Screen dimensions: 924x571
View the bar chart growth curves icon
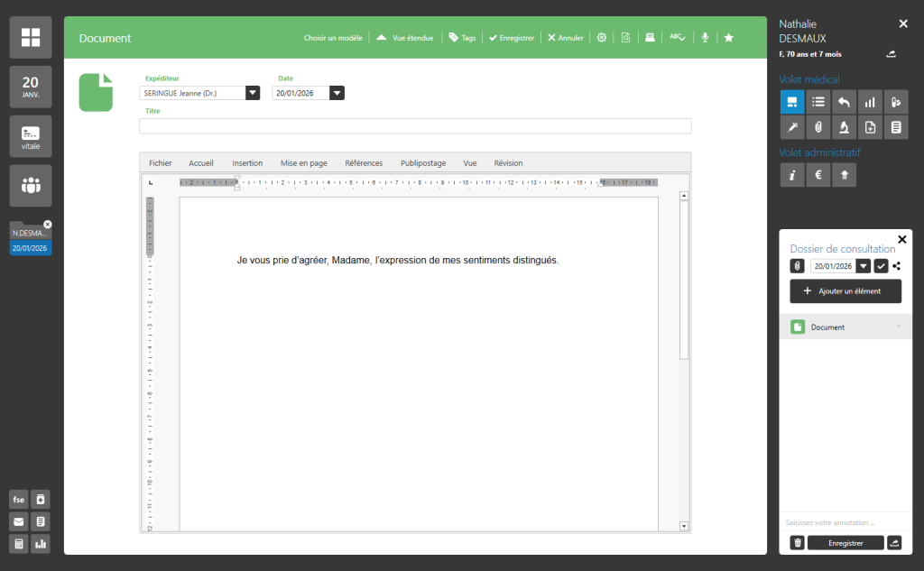pos(870,102)
